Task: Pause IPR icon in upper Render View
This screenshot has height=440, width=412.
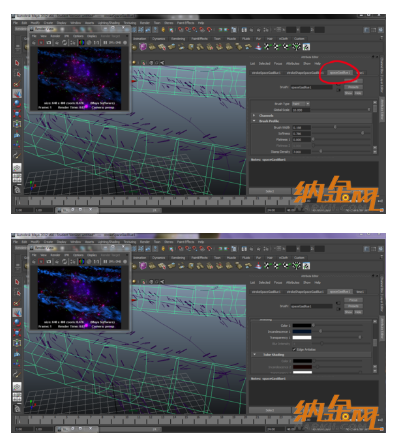Action: (105, 43)
